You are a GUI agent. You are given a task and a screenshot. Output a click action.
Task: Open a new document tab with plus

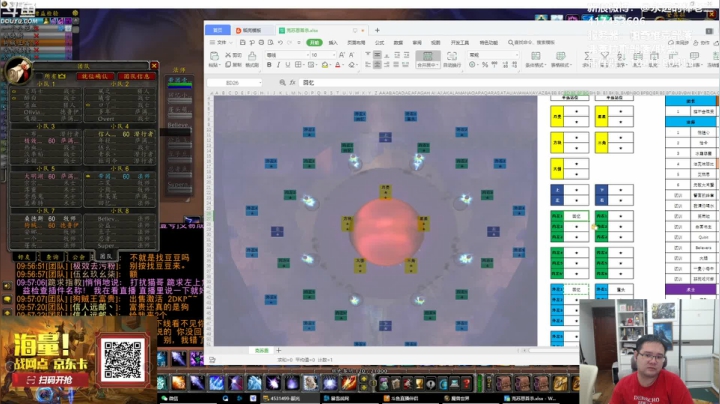[377, 30]
